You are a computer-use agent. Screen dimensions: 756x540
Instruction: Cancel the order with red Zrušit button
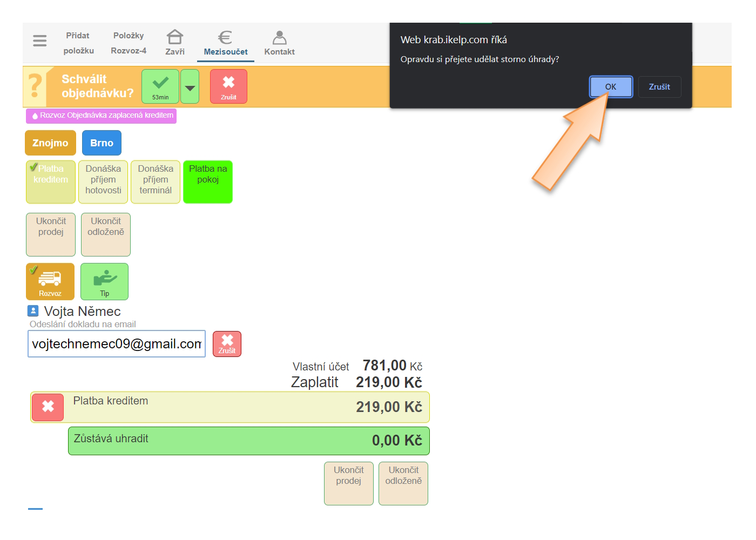pyautogui.click(x=228, y=86)
